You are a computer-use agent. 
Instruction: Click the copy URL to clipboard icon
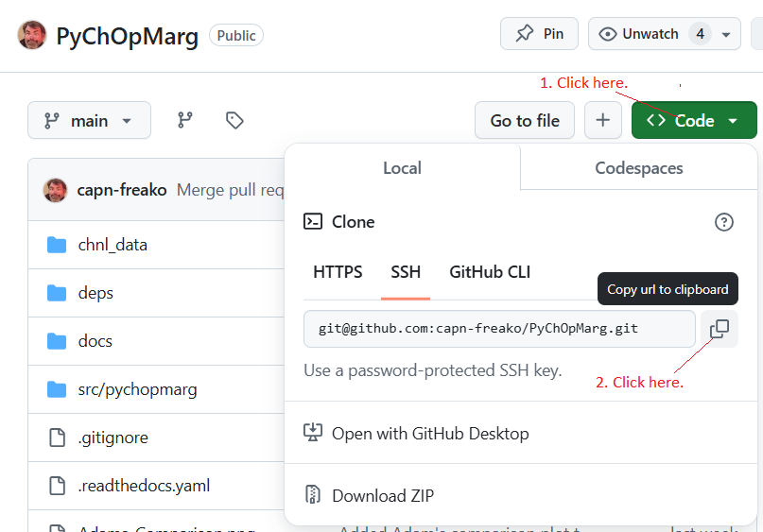click(720, 329)
